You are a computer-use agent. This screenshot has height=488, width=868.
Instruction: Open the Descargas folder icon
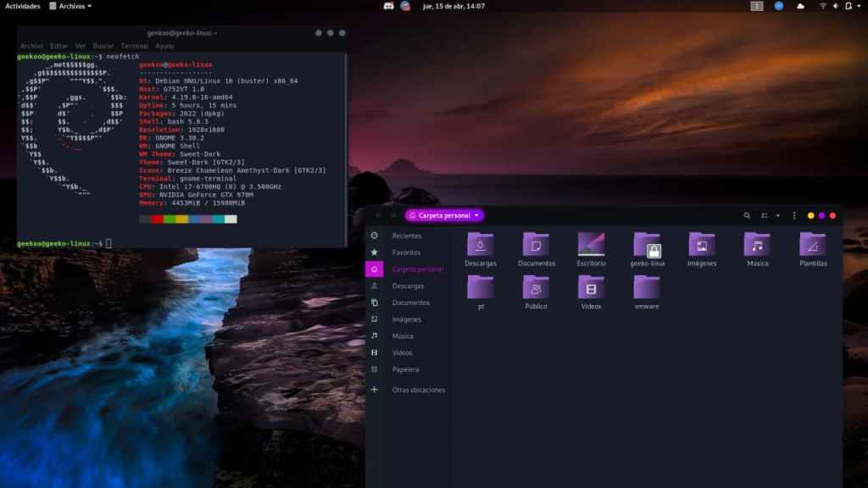tap(481, 246)
